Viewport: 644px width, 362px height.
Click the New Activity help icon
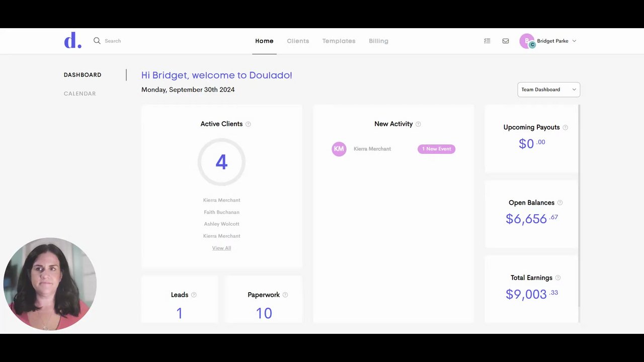(x=418, y=124)
